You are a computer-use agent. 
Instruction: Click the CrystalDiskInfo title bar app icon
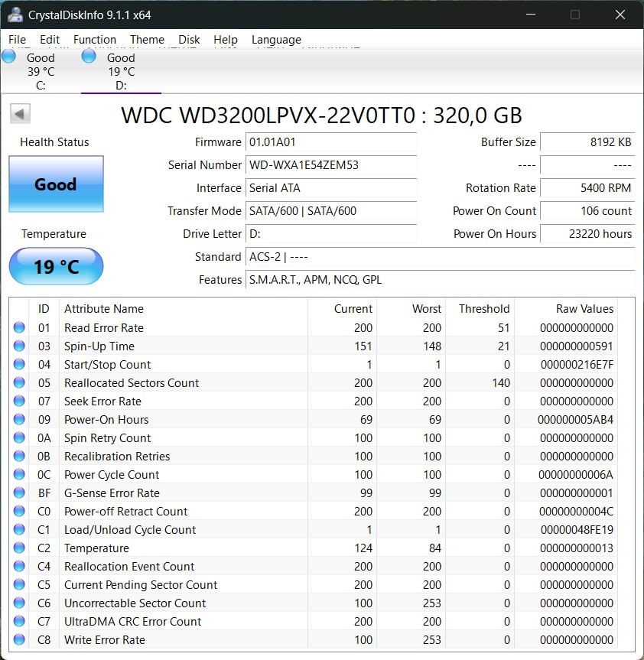click(15, 15)
